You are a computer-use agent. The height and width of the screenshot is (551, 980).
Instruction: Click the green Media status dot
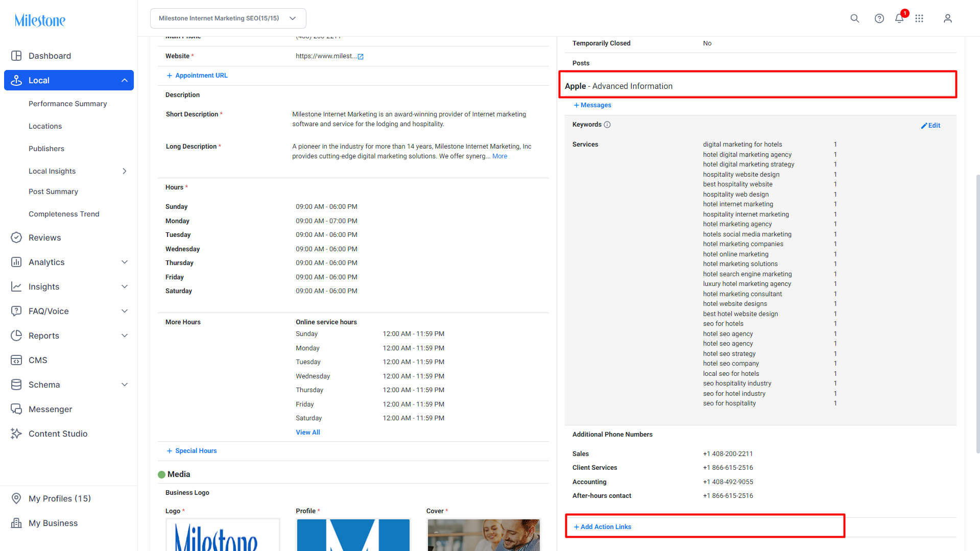[162, 474]
